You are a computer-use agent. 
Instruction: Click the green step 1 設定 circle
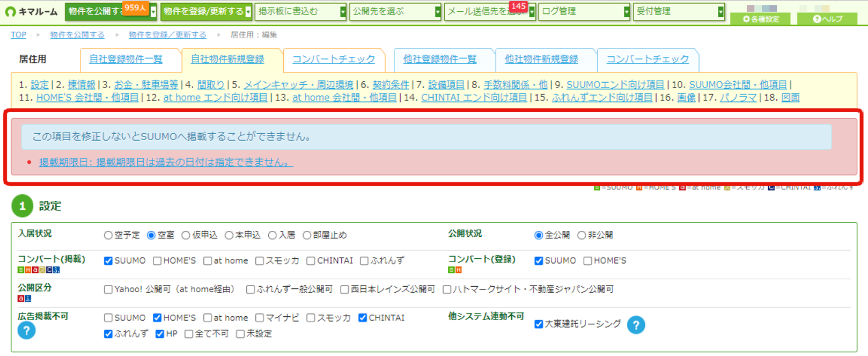tap(22, 206)
